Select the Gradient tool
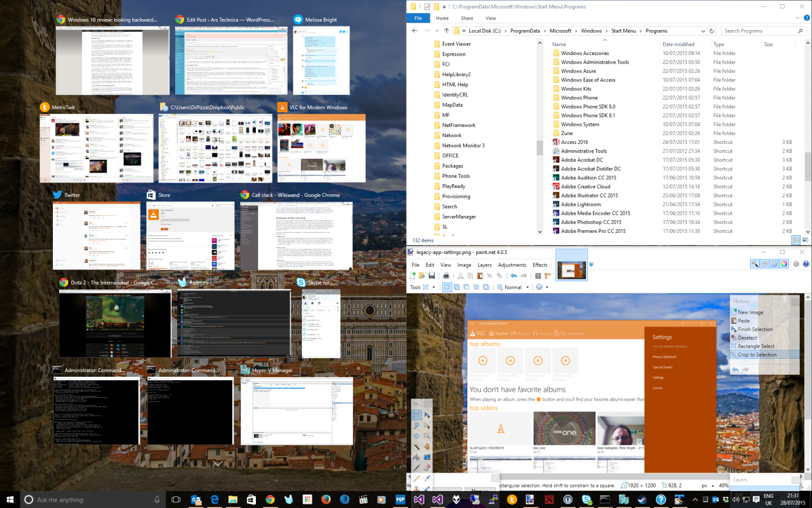Image resolution: width=812 pixels, height=508 pixels. 427,457
